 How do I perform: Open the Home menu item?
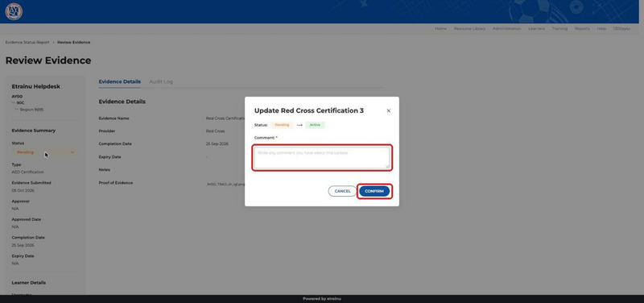coord(440,29)
